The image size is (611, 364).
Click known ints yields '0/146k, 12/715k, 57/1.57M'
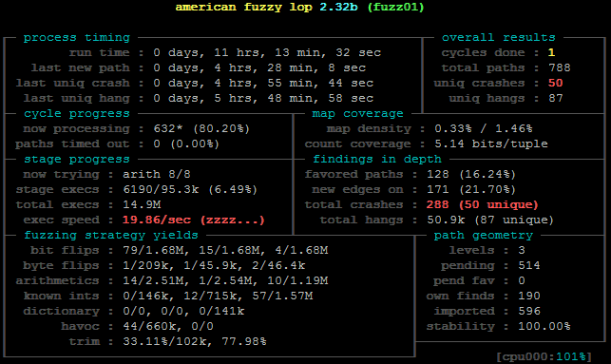[218, 296]
